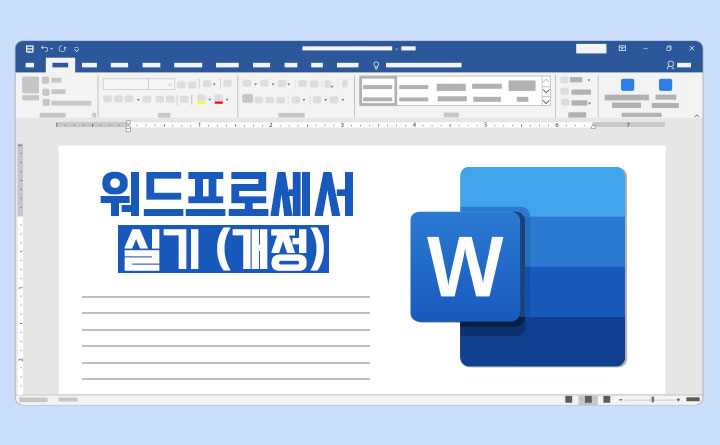Screen dimensions: 720x445
Task: Open the font color dropdown arrow
Action: 227,100
